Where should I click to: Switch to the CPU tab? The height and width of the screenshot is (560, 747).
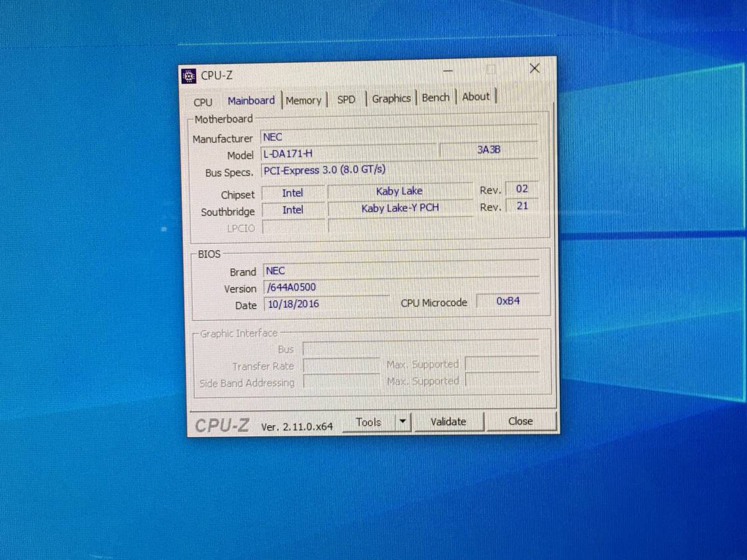[x=203, y=102]
